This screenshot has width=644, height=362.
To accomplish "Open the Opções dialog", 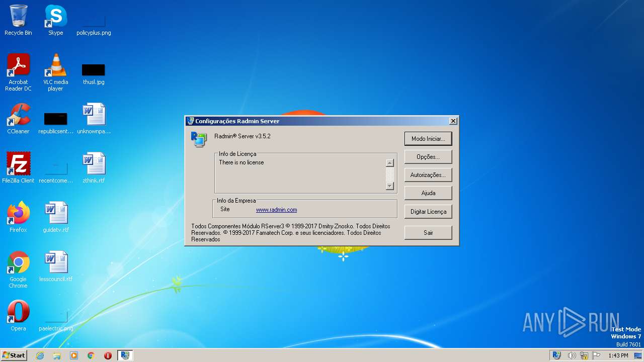I will click(x=428, y=157).
